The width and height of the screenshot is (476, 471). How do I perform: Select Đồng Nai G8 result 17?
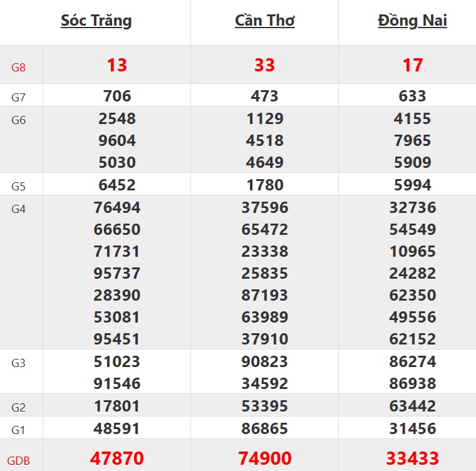click(x=413, y=65)
